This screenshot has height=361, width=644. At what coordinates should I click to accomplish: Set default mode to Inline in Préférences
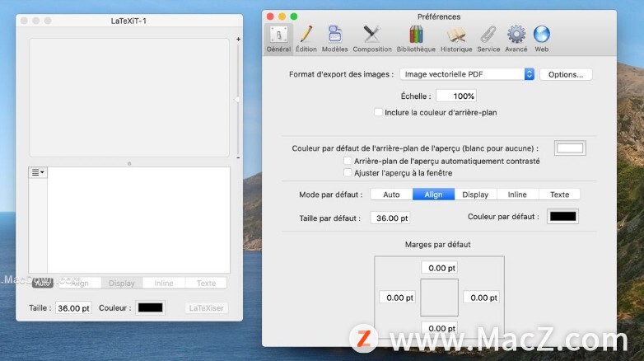517,195
